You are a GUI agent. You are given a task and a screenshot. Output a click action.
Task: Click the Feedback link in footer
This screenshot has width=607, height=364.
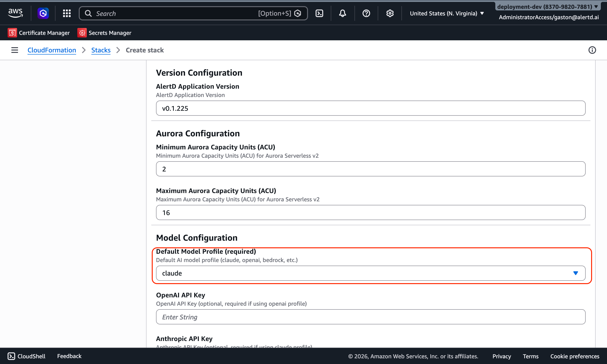pyautogui.click(x=69, y=356)
